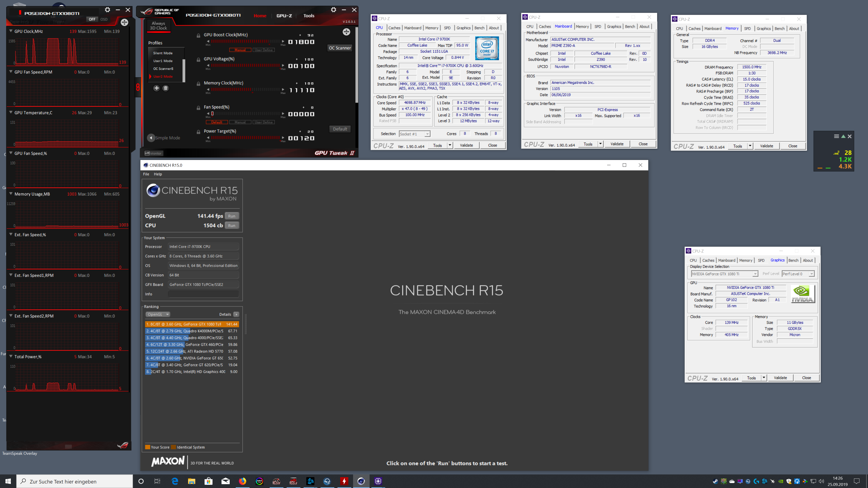Open AURA Sync from taskbar
The width and height of the screenshot is (868, 488).
pyautogui.click(x=259, y=481)
